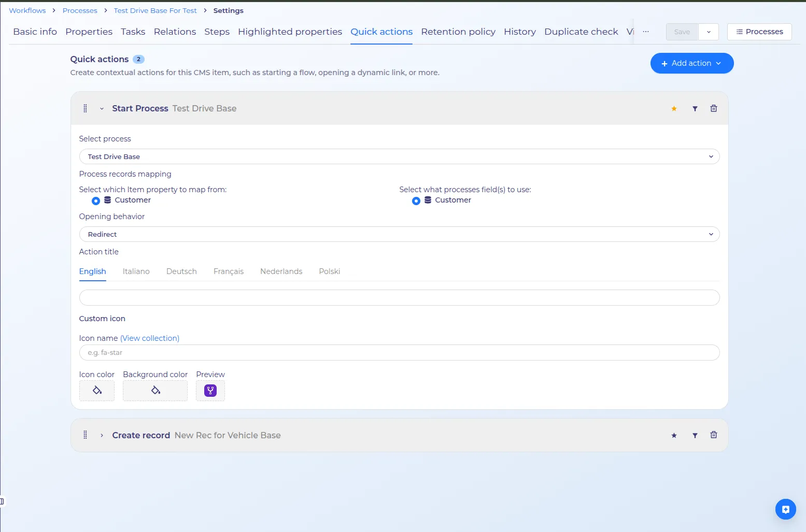Viewport: 806px width, 532px height.
Task: Click the left edge sidebar panel toggle
Action: 2,501
